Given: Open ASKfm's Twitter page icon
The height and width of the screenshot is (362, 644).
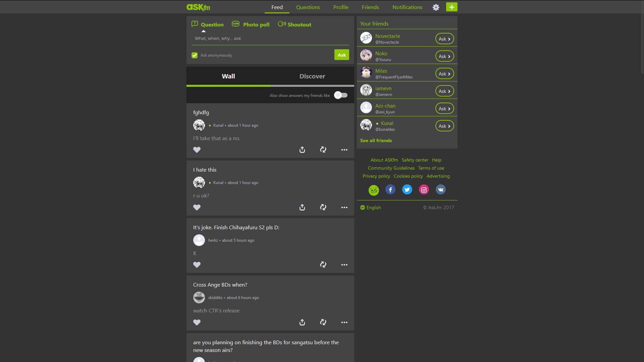Looking at the screenshot, I should pyautogui.click(x=407, y=189).
